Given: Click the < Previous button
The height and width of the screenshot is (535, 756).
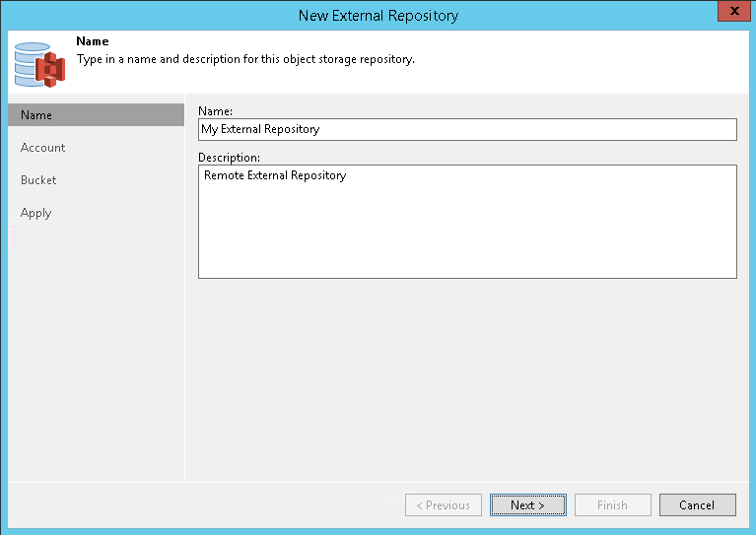Looking at the screenshot, I should (x=444, y=504).
